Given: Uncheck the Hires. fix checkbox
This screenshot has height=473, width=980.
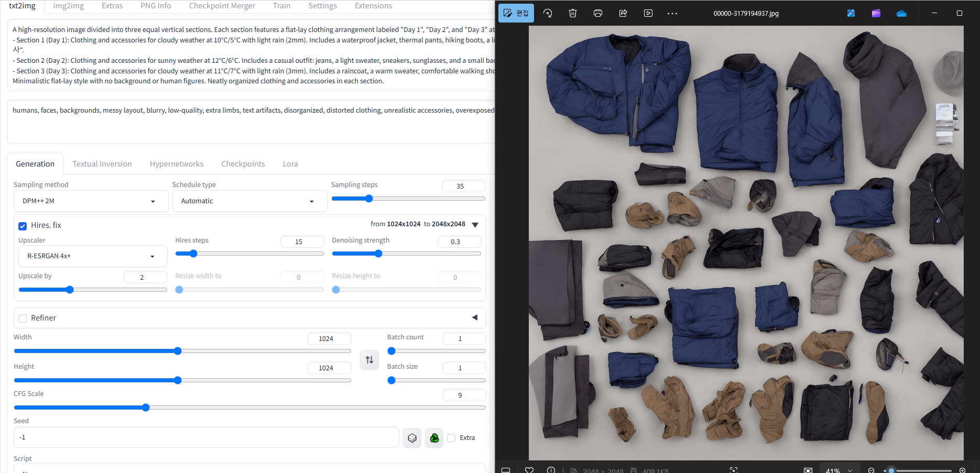Looking at the screenshot, I should pyautogui.click(x=23, y=226).
